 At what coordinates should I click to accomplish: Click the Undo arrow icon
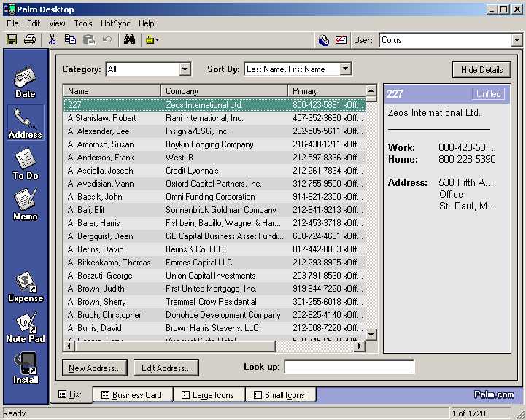pyautogui.click(x=107, y=39)
